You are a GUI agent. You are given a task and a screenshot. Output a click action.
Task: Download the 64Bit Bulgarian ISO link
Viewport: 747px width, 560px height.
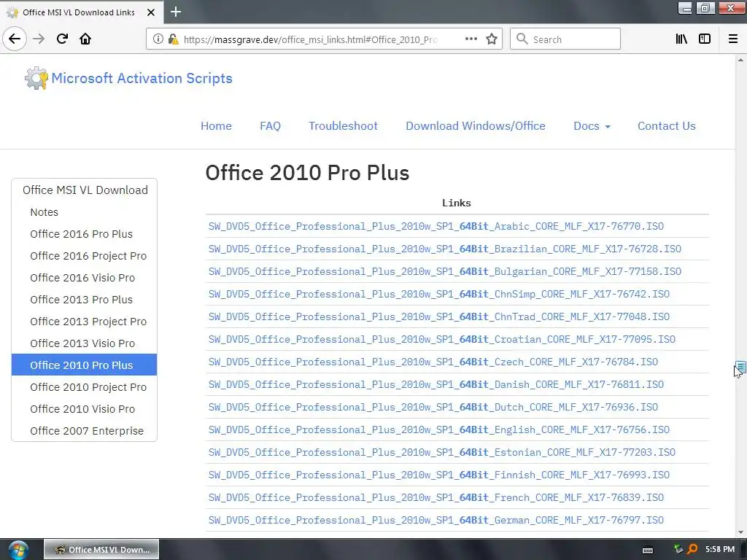pyautogui.click(x=444, y=271)
